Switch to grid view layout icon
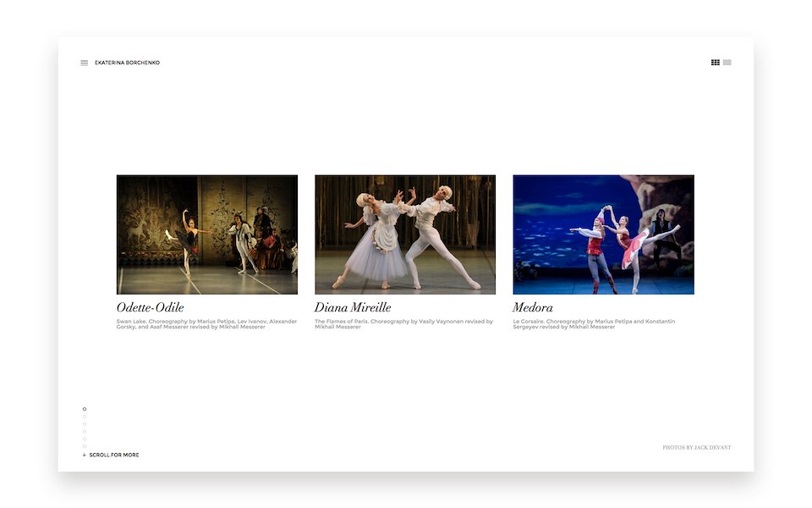The image size is (812, 508). coord(716,63)
